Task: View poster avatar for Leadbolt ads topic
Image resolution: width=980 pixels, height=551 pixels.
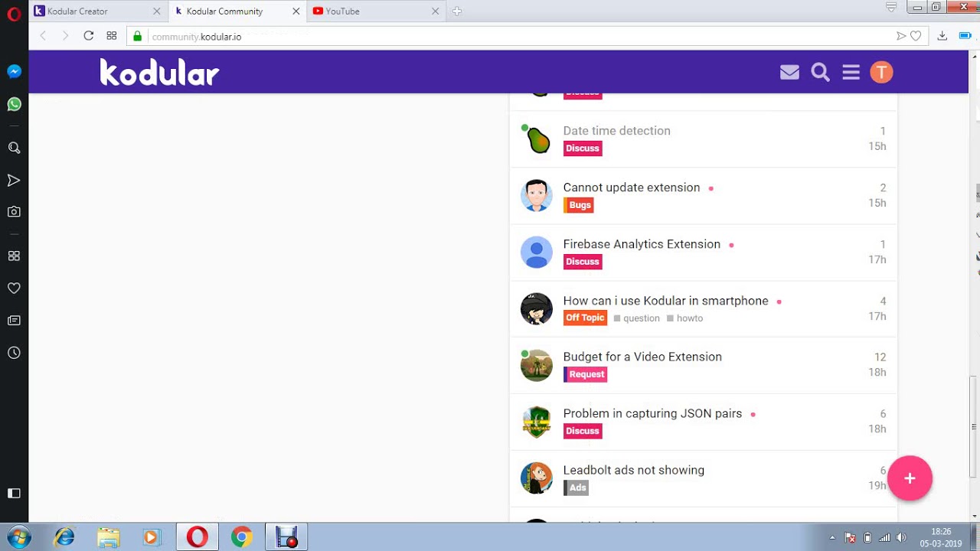Action: tap(537, 478)
